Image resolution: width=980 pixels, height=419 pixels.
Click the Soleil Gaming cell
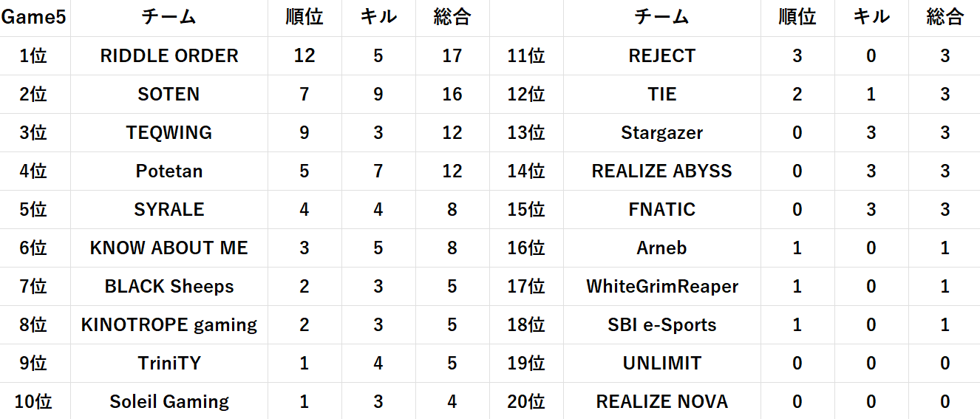[169, 402]
